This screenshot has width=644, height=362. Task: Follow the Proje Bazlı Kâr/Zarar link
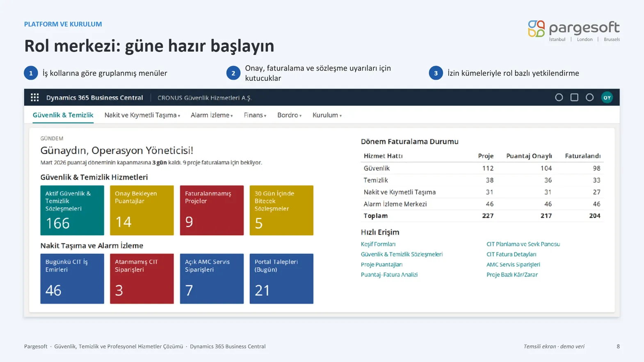(512, 275)
